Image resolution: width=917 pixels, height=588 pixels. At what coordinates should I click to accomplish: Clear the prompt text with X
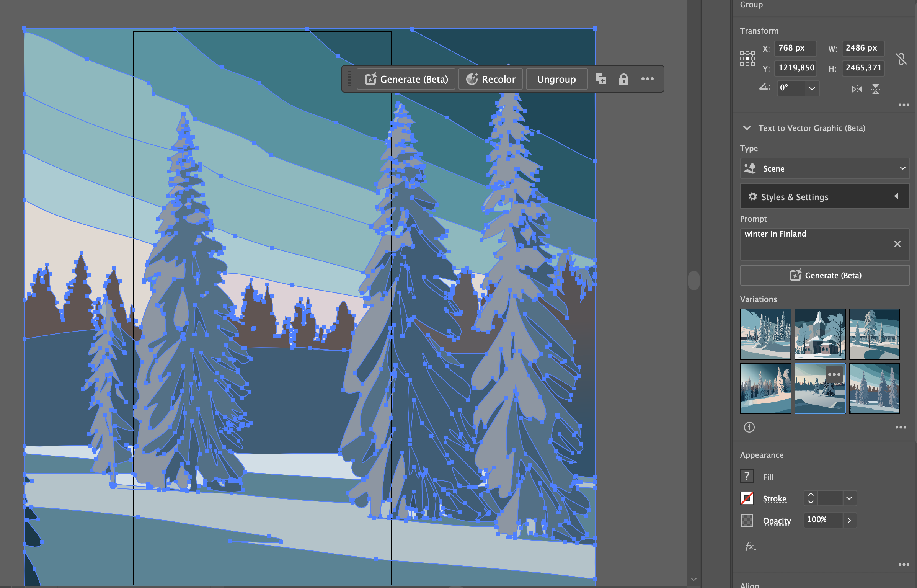[897, 244]
